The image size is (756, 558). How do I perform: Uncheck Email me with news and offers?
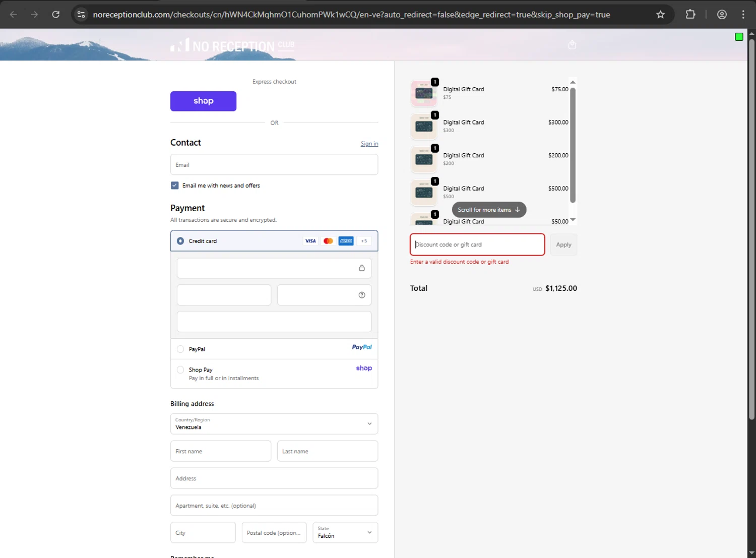coord(174,185)
